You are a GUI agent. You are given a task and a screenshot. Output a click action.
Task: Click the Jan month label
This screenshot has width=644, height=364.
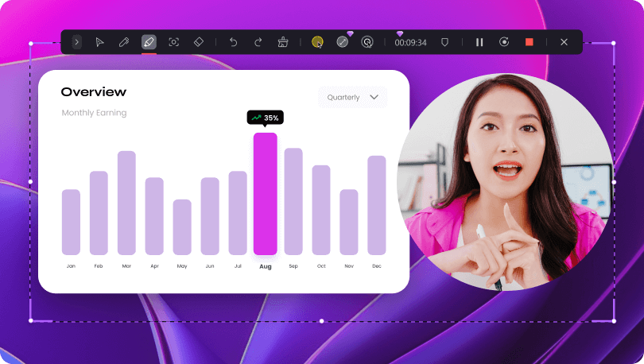tap(71, 266)
